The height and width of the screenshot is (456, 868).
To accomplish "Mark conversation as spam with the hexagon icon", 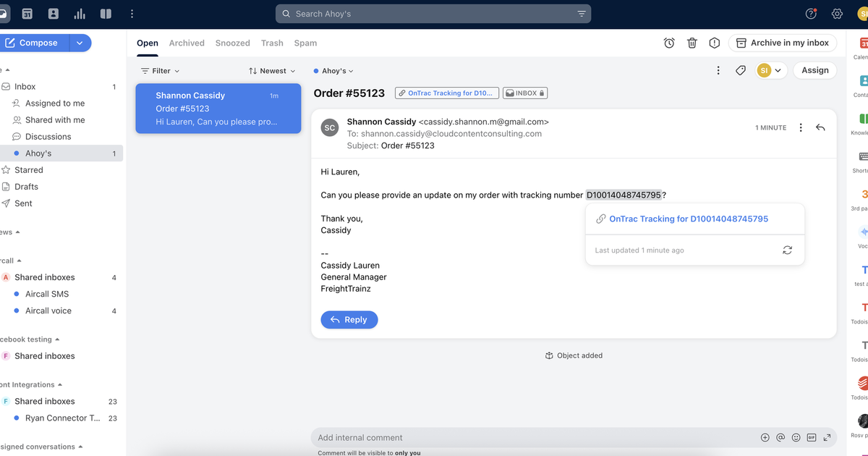I will [715, 43].
